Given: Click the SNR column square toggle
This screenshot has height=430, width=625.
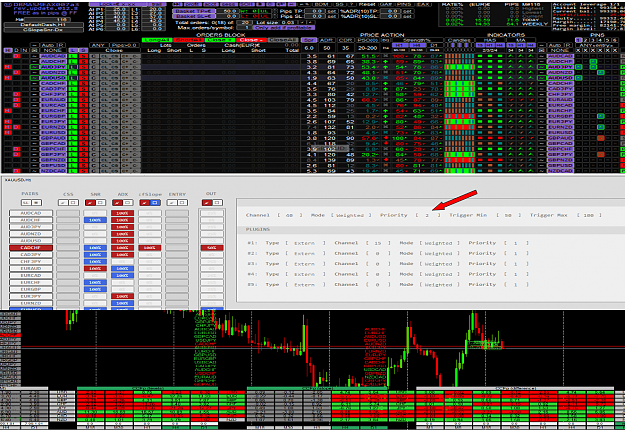Looking at the screenshot, I should tap(100, 203).
